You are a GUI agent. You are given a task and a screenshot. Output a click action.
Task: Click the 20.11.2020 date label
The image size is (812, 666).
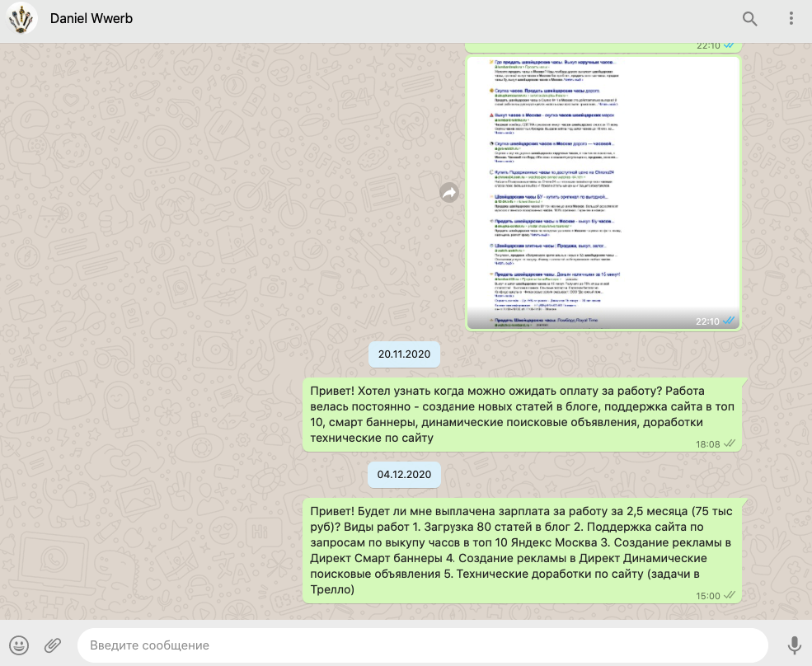point(404,354)
